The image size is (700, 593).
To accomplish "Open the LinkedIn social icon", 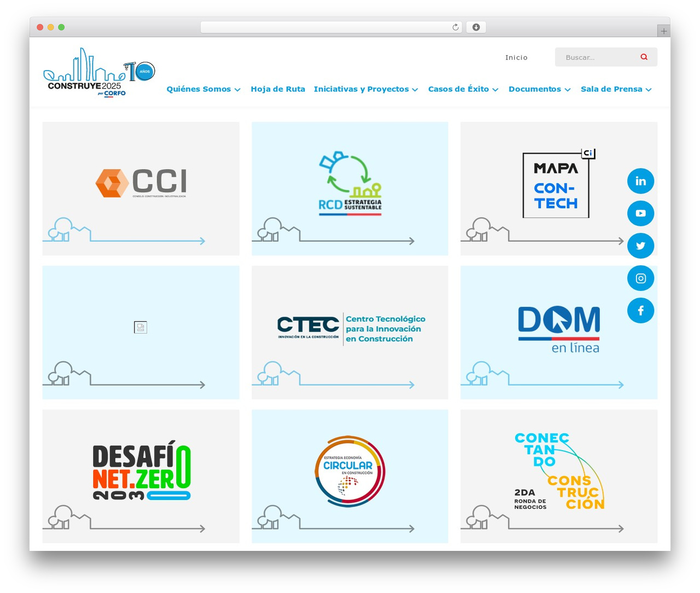I will click(x=640, y=181).
